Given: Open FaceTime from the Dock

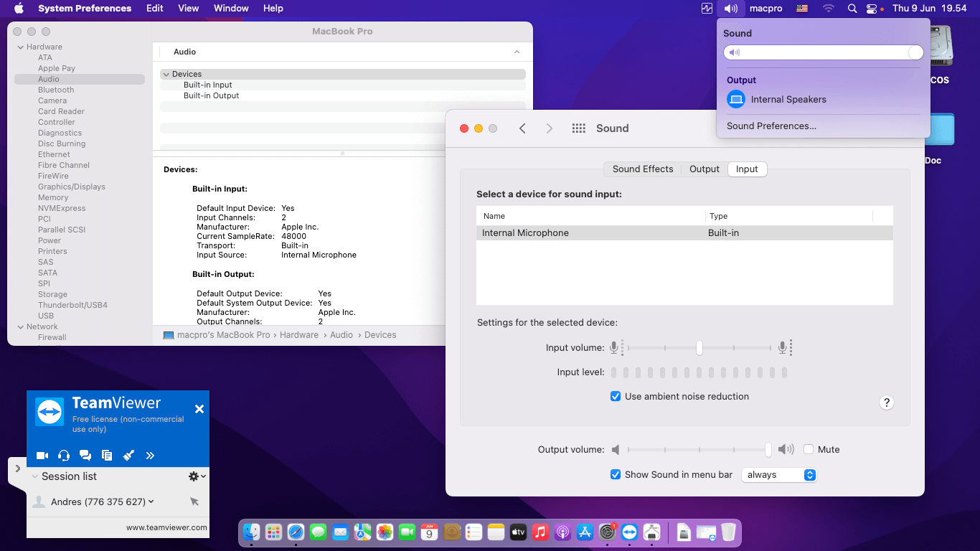Looking at the screenshot, I should click(x=407, y=532).
